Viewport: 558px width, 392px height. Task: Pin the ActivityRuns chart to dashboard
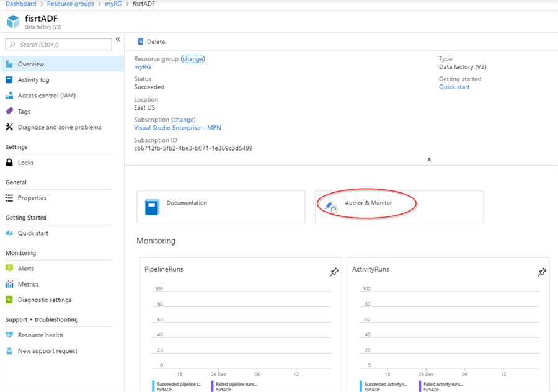pos(542,272)
